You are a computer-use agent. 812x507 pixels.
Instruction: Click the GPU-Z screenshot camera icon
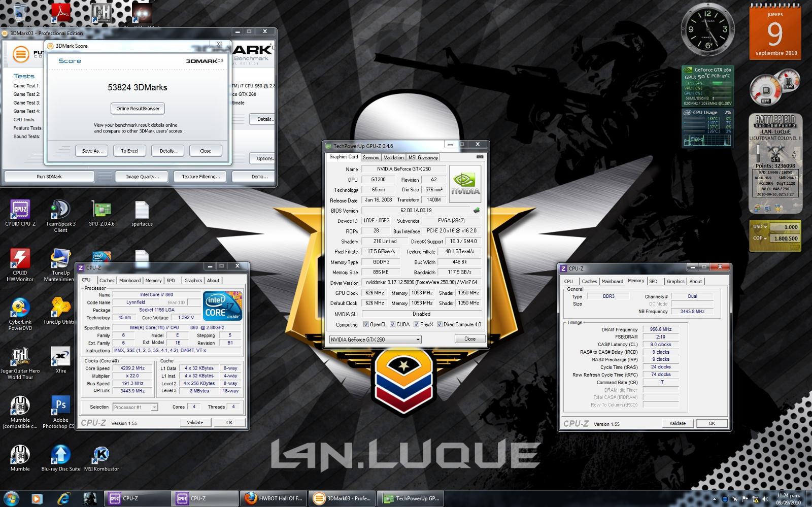(x=480, y=157)
